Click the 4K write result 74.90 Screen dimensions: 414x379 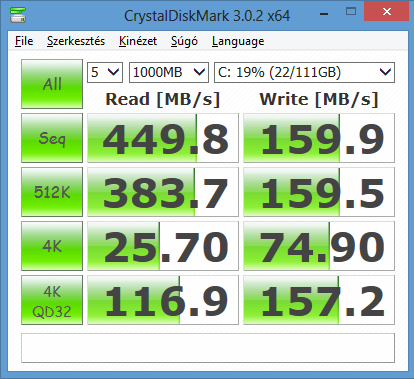pyautogui.click(x=319, y=246)
